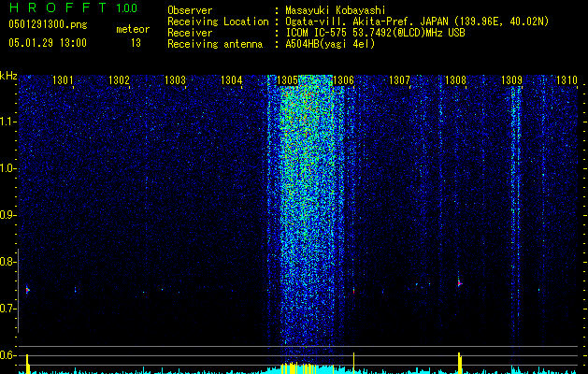The image size is (588, 374).
Task: Click the 1.1 kHz axis label
Action: (x=7, y=122)
